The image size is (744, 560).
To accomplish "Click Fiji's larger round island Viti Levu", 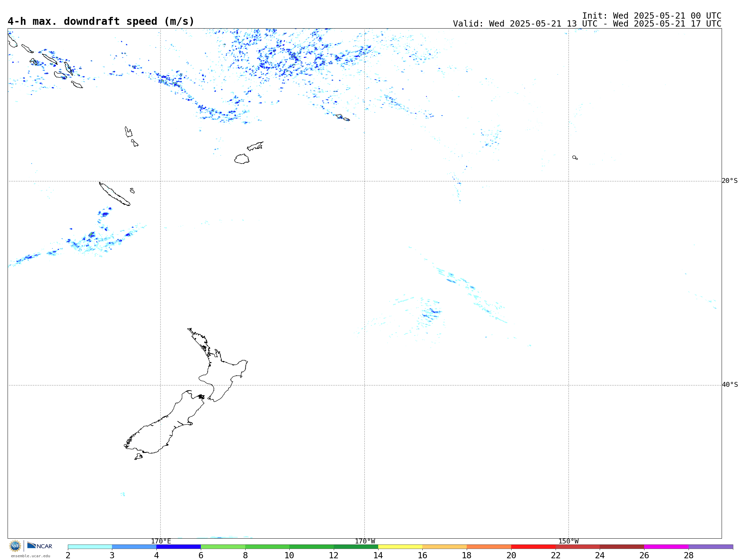I will pos(242,159).
